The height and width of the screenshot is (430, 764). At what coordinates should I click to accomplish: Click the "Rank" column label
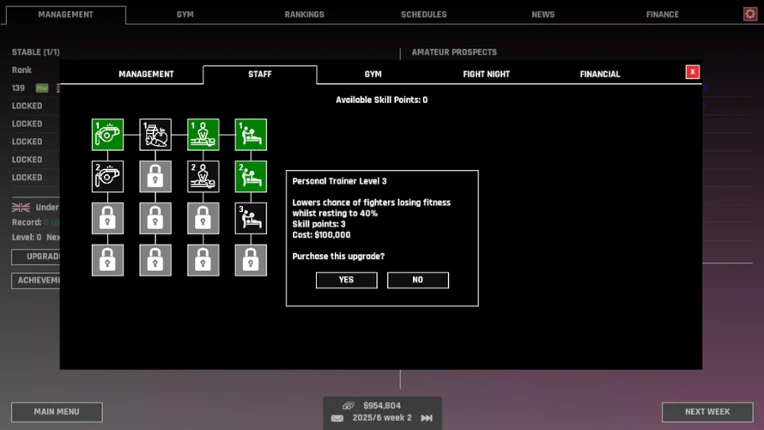[21, 70]
